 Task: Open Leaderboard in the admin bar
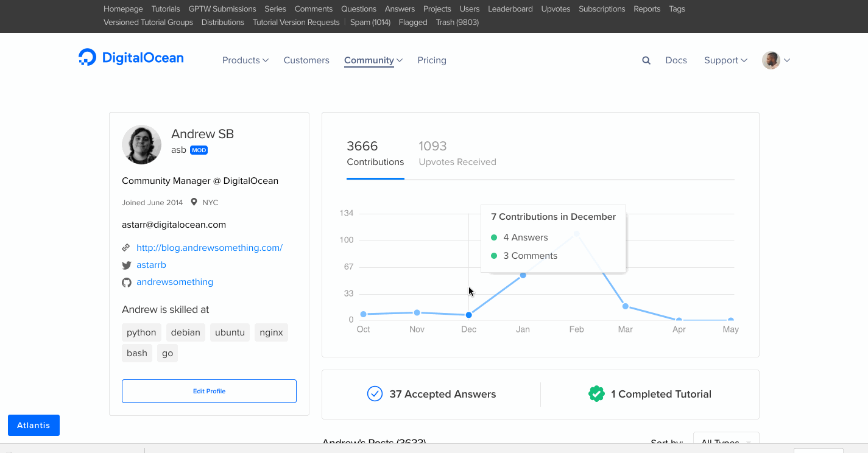point(510,9)
